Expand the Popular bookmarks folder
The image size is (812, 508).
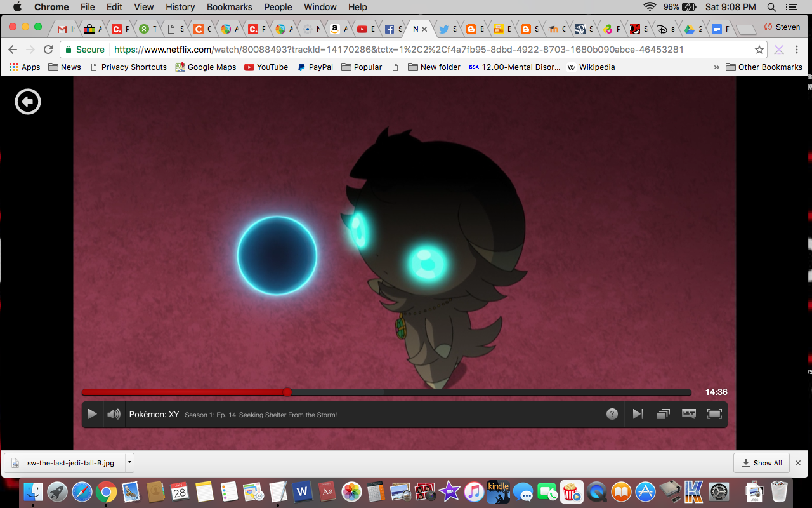click(x=362, y=67)
